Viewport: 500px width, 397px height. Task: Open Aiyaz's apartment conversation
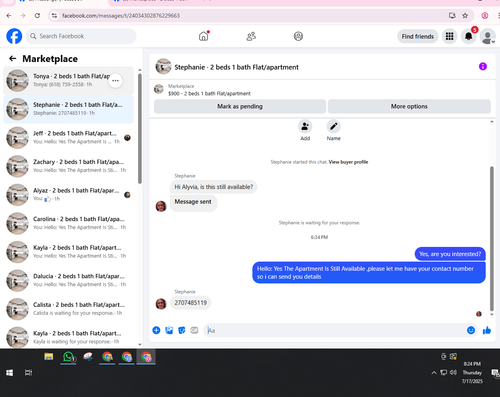coord(68,195)
